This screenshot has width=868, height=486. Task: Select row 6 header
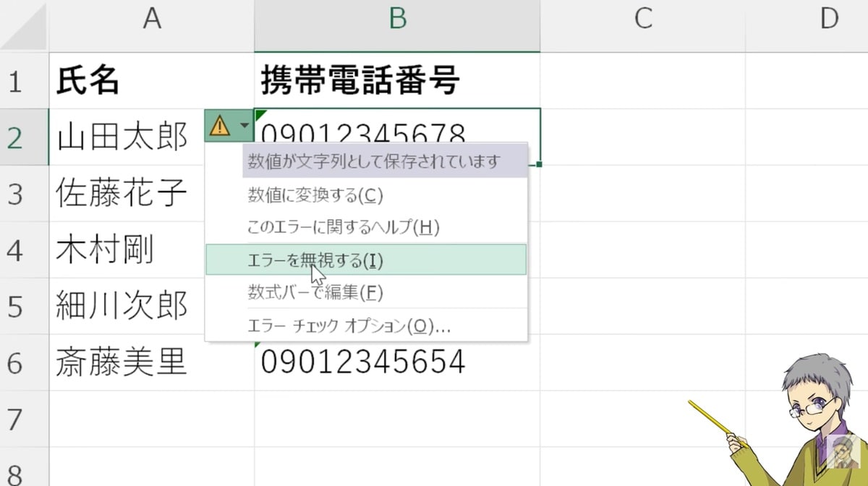point(25,362)
